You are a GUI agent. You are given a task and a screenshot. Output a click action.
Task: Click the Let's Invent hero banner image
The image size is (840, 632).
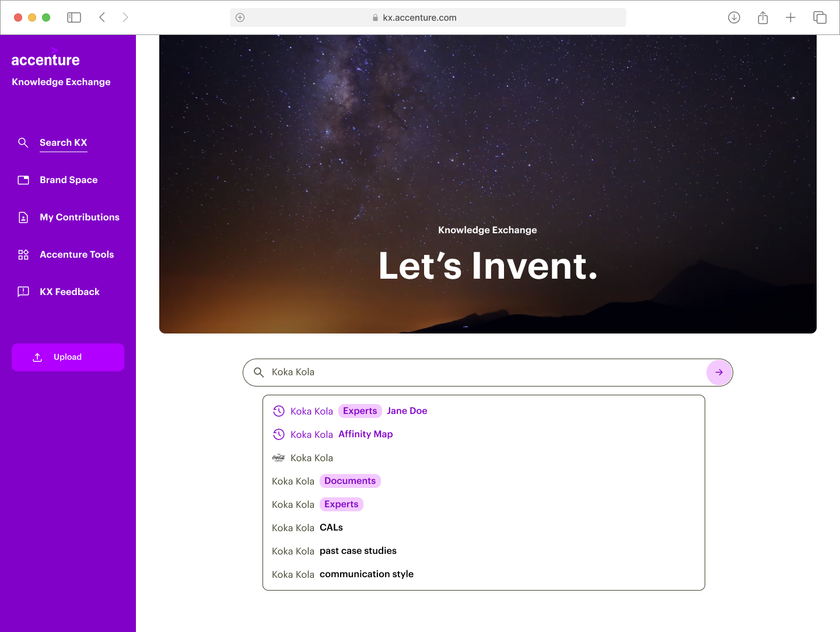[488, 184]
